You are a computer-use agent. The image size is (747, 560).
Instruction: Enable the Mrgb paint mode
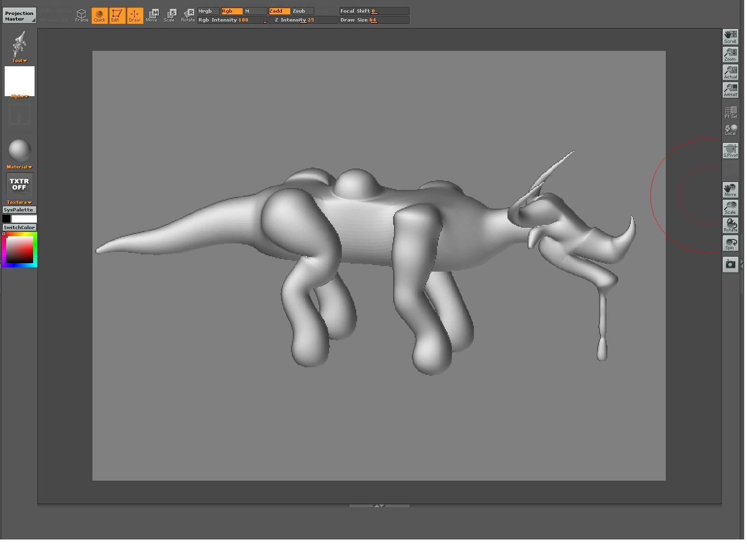pyautogui.click(x=208, y=11)
